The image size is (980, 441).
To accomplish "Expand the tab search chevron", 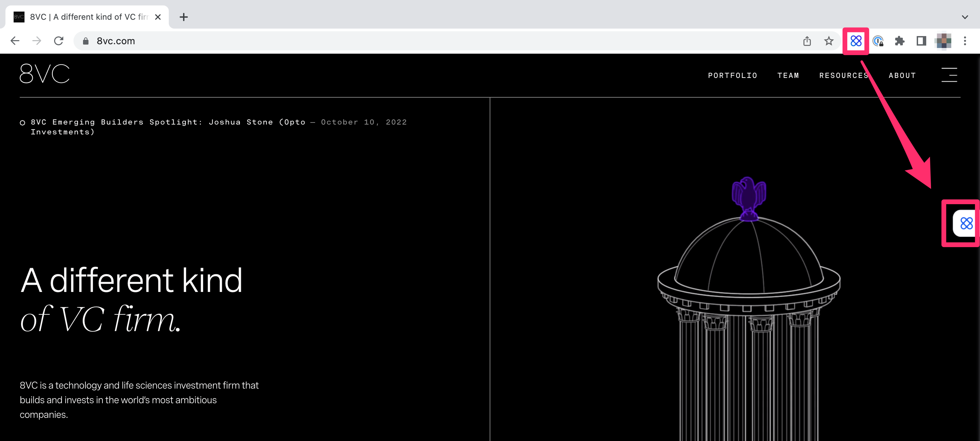I will point(964,17).
